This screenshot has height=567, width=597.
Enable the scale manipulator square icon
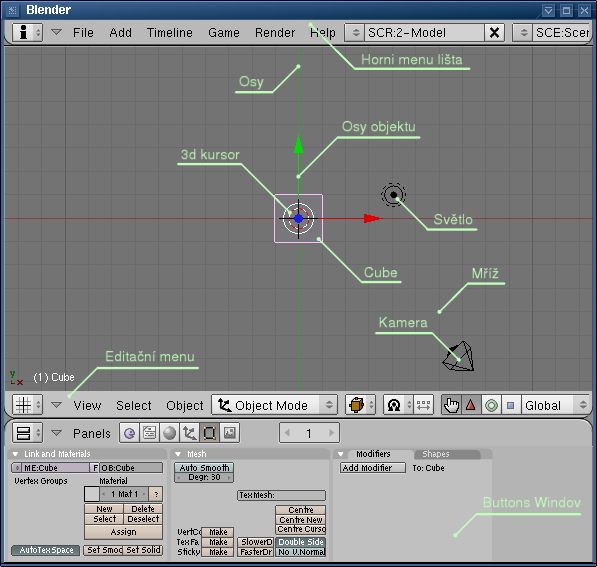point(511,405)
